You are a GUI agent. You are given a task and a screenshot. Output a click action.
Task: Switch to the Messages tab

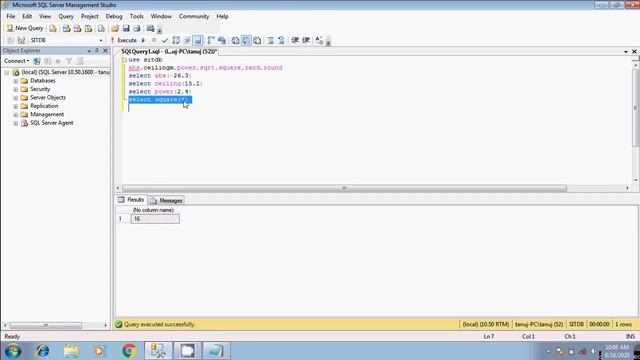coord(167,200)
